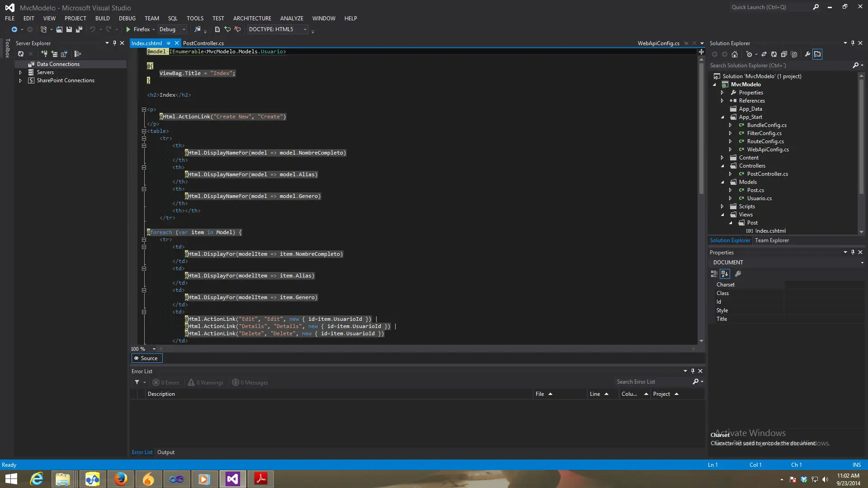Toggle the 0 Messages filter
The height and width of the screenshot is (488, 868).
tap(250, 383)
